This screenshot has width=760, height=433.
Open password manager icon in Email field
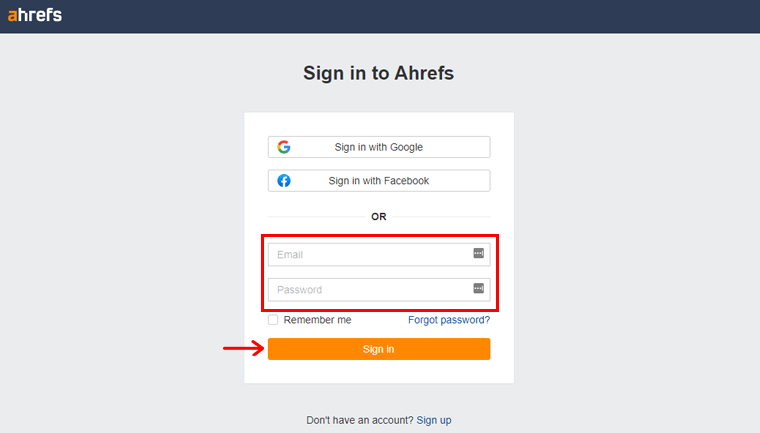479,254
